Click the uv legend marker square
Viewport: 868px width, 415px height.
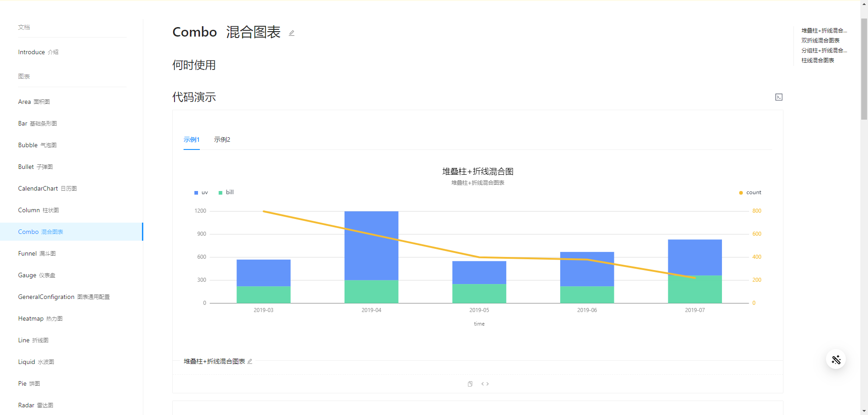click(196, 192)
